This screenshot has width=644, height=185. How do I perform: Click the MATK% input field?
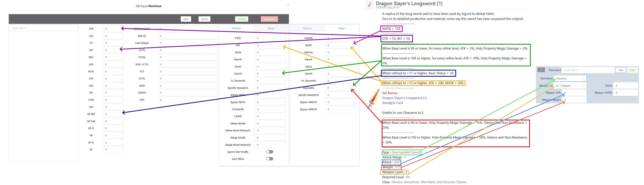tap(340, 52)
